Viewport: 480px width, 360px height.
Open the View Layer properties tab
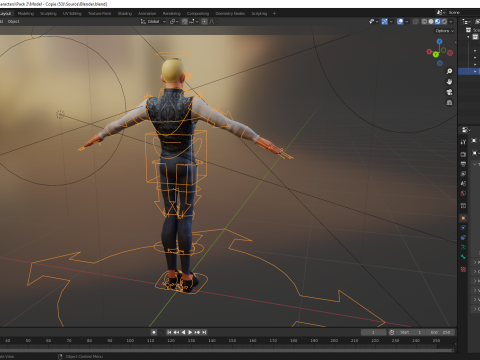click(463, 174)
